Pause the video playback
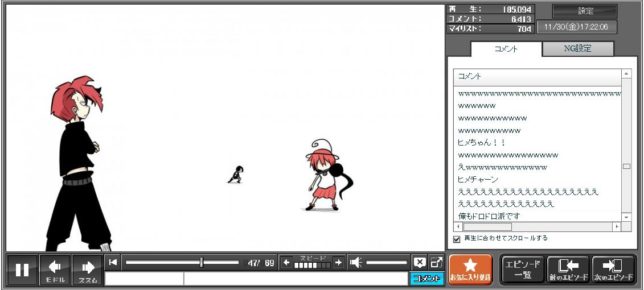Screen dimensions: 644x290 click(x=22, y=270)
